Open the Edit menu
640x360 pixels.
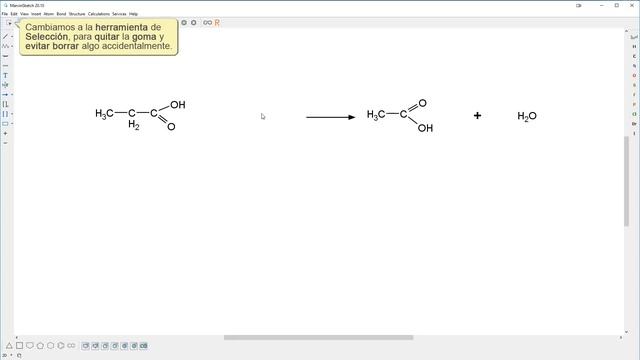coord(14,14)
